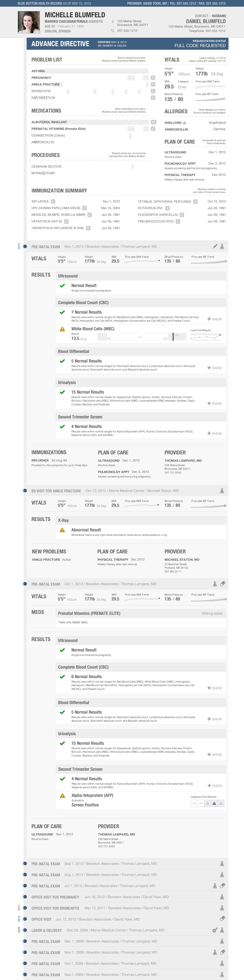Select highlighted warning box in Adjacent Five Results

(x=214, y=803)
